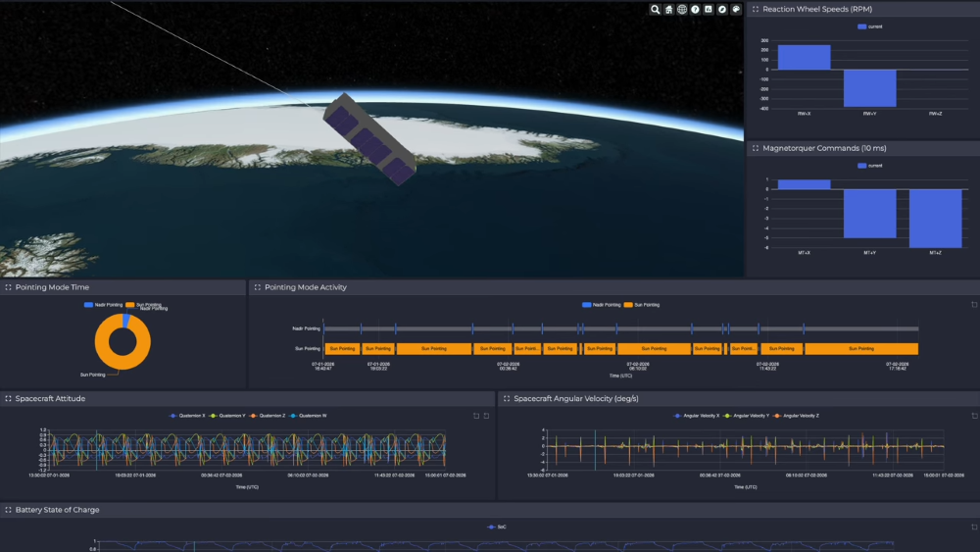
Task: Open the search tool in the 3D view
Action: pyautogui.click(x=655, y=10)
